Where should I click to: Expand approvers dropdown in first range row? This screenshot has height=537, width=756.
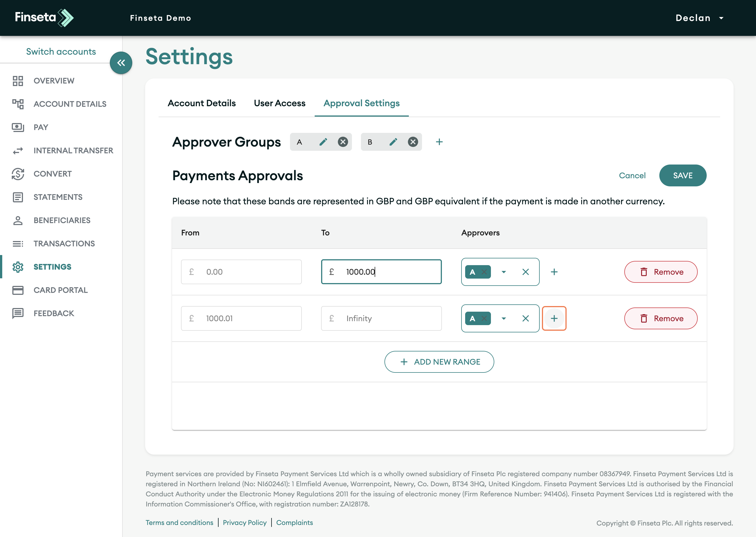tap(504, 272)
